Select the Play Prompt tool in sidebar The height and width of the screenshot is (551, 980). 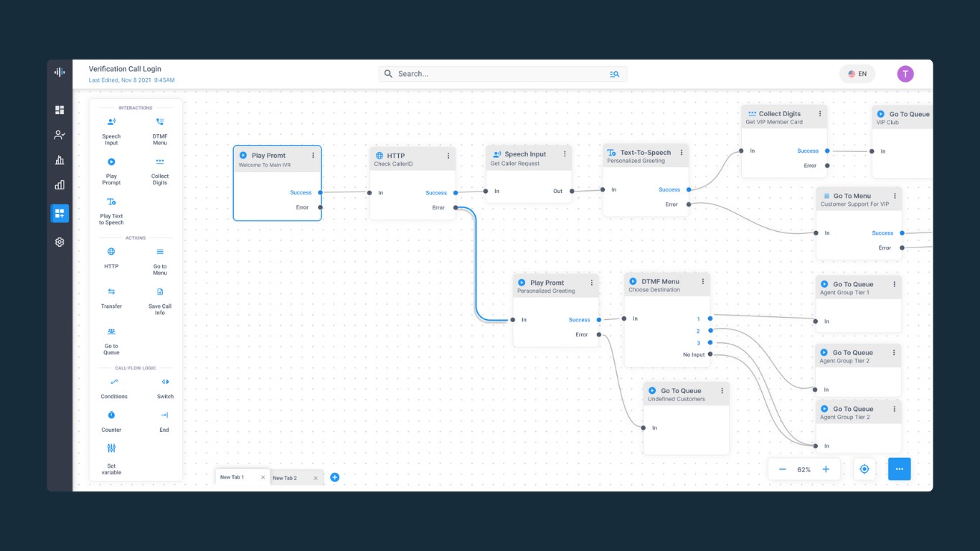(x=111, y=171)
